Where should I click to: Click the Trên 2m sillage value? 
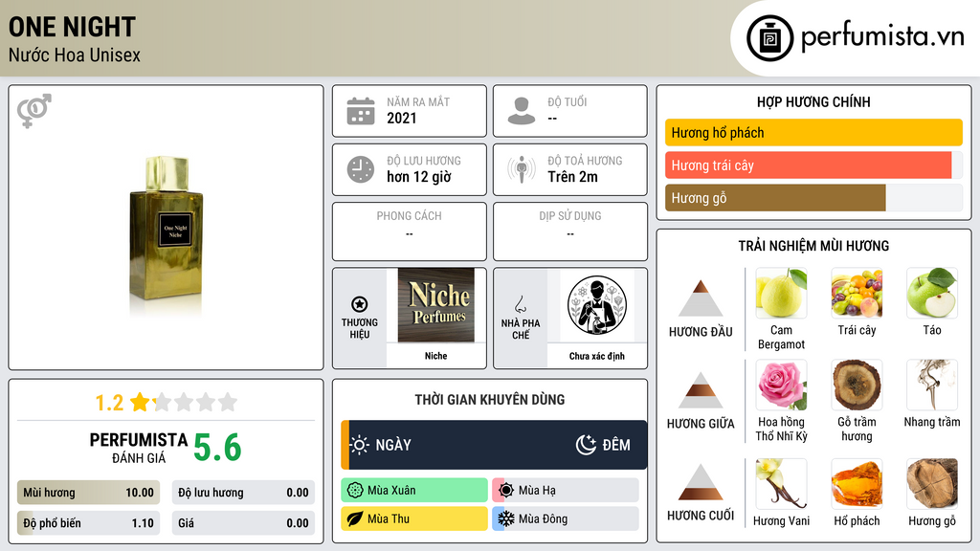tap(572, 177)
